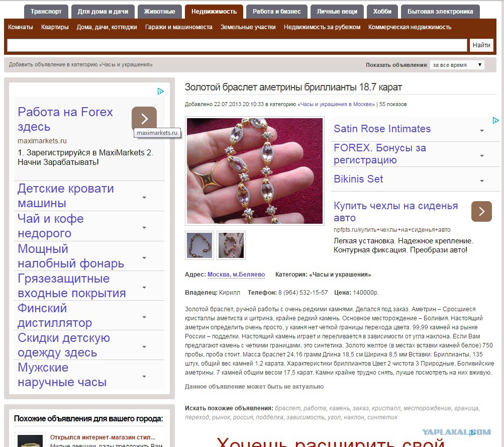The height and width of the screenshot is (447, 504).
Task: Open Недвижимость за рубежом subcategory
Action: pos(322,27)
